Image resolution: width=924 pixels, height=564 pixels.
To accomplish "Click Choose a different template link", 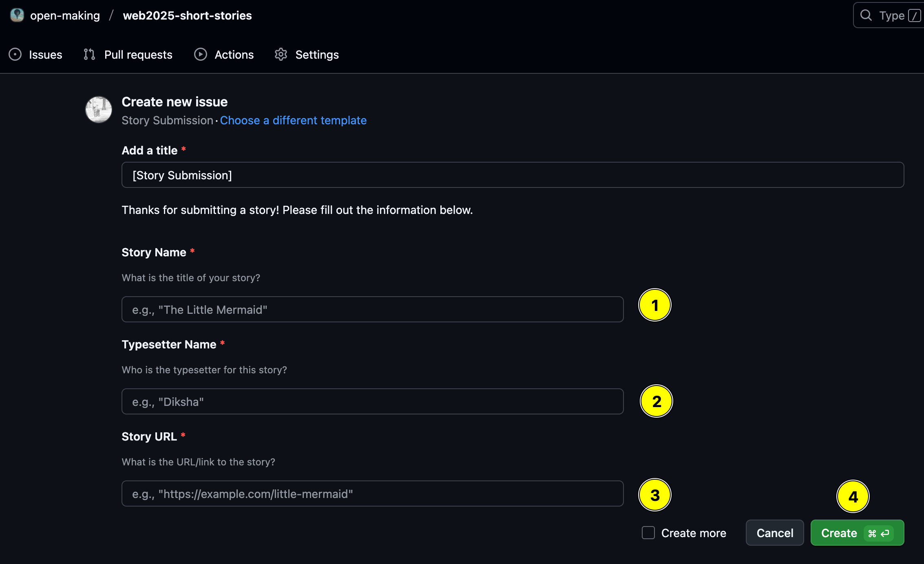I will tap(293, 120).
